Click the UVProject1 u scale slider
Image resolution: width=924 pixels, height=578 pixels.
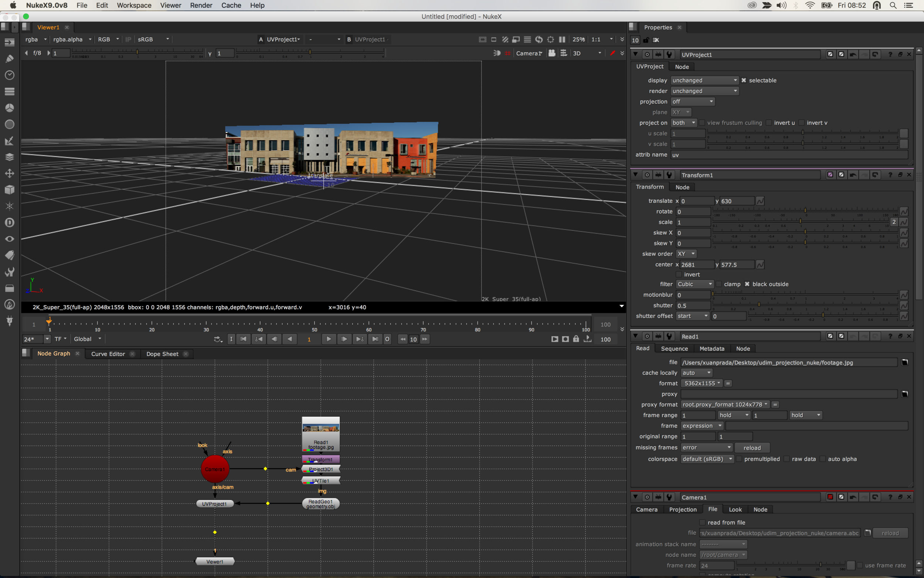tap(802, 133)
